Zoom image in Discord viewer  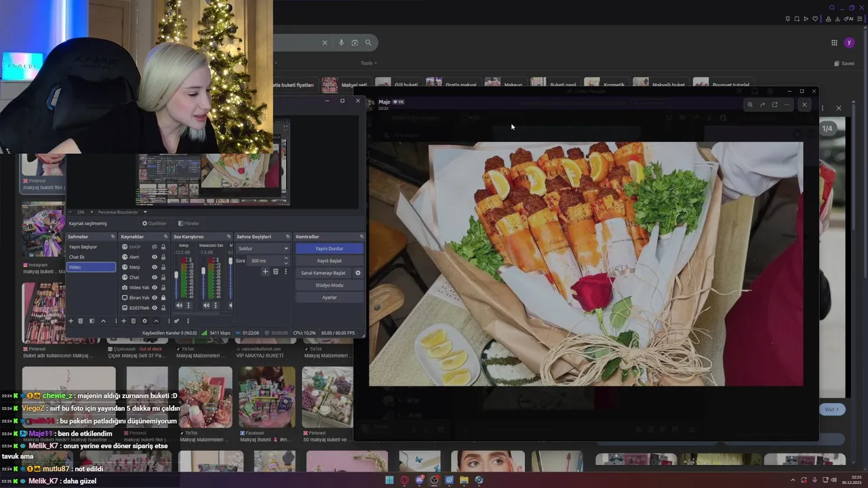750,104
